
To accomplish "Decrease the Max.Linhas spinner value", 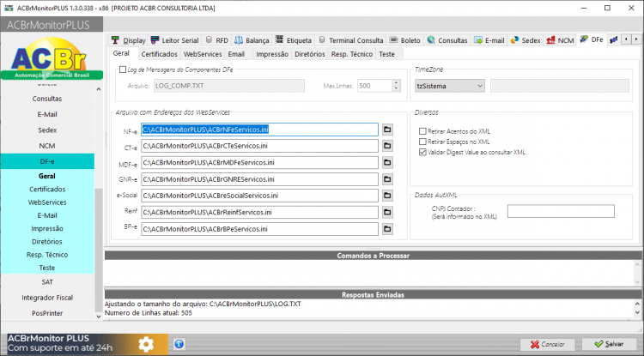I will (x=396, y=88).
